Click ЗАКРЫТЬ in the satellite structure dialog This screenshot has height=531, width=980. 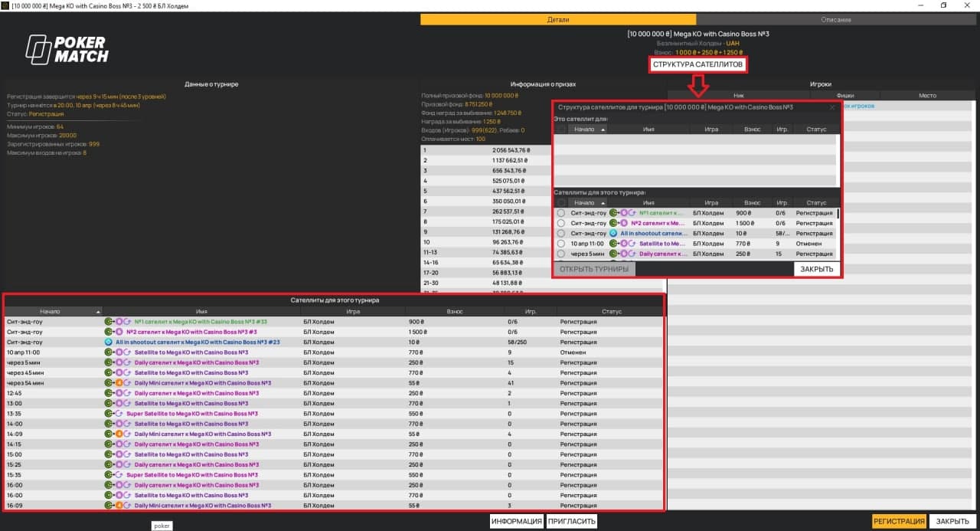pos(817,269)
